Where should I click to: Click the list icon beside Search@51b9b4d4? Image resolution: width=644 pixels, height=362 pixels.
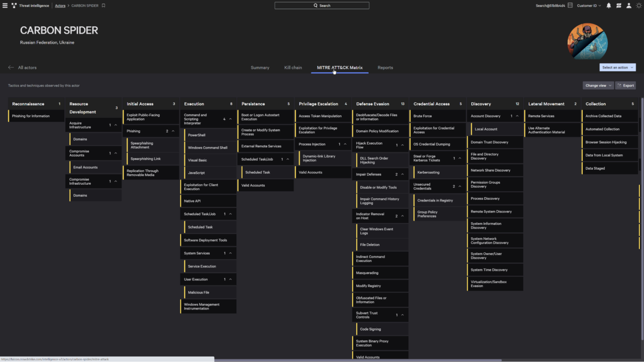[570, 5]
